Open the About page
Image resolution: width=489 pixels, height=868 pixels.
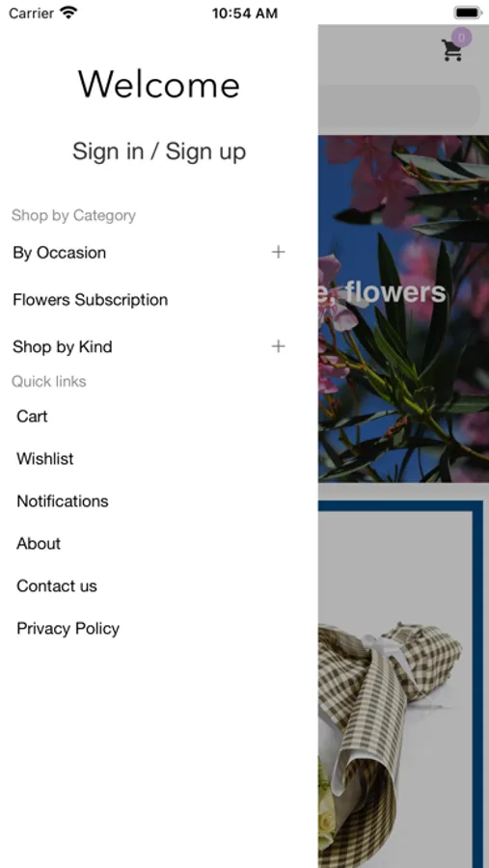tap(39, 544)
